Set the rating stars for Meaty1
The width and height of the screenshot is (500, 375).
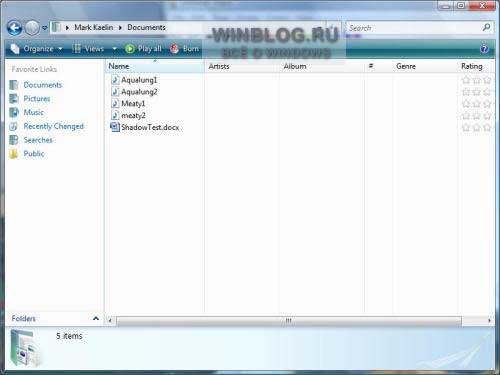[x=477, y=104]
